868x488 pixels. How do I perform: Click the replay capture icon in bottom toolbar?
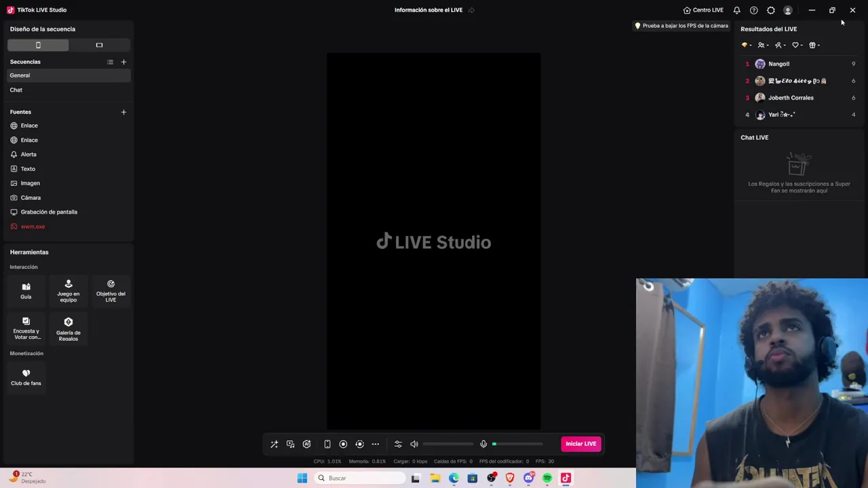359,444
